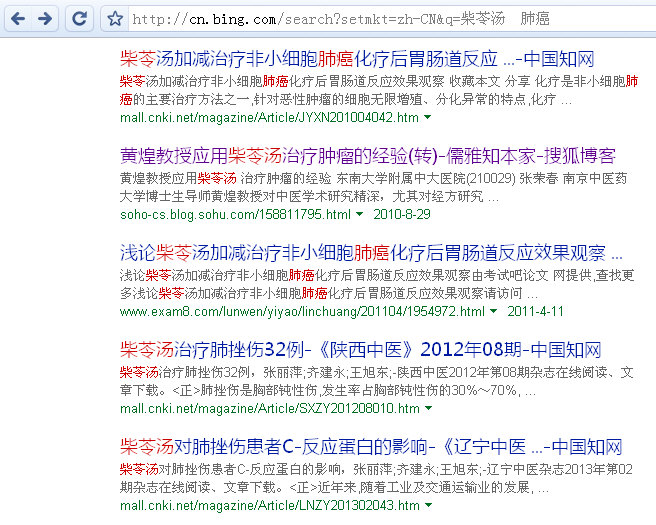Click the green mall.cnki.net LNZY201302043.htm URL text
Viewport: 656px width, 525px height.
(x=269, y=506)
